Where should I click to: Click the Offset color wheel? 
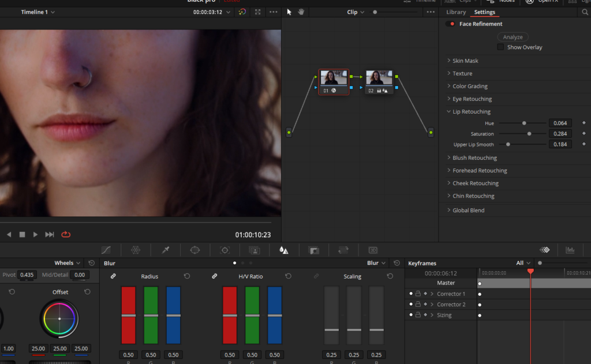(x=59, y=319)
